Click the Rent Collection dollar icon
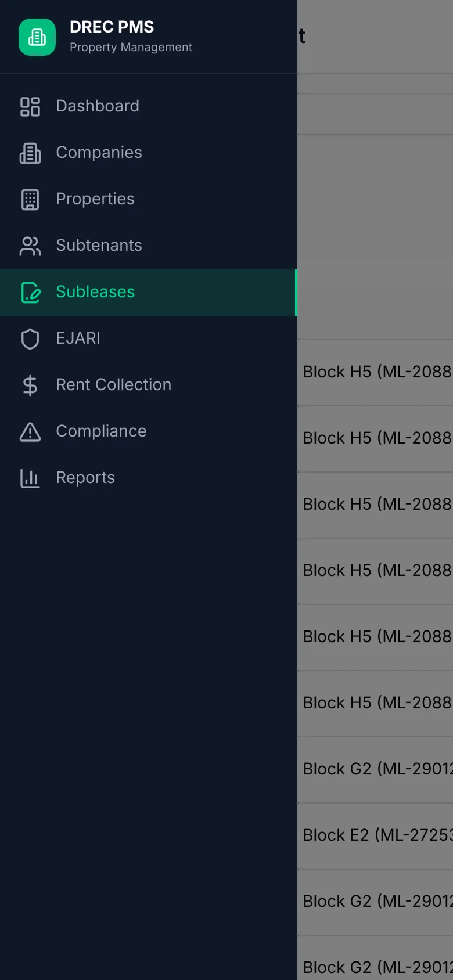 [x=30, y=385]
